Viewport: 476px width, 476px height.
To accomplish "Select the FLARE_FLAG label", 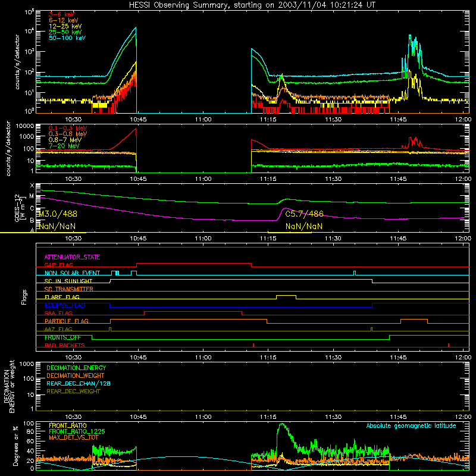I will [62, 297].
